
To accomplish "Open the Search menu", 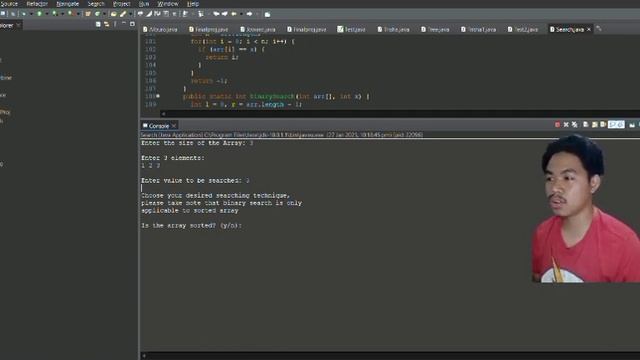I will tap(96, 4).
